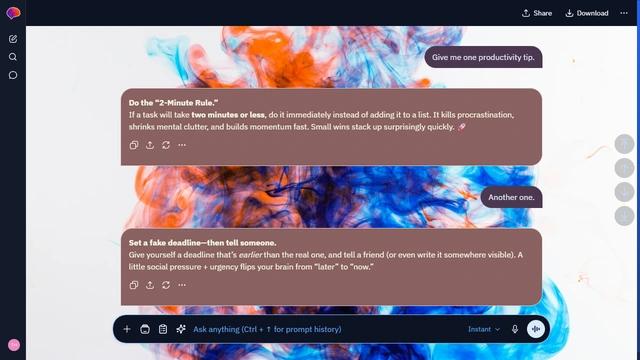
Task: Click the sparkle icon in the prompt bar
Action: coord(181,329)
